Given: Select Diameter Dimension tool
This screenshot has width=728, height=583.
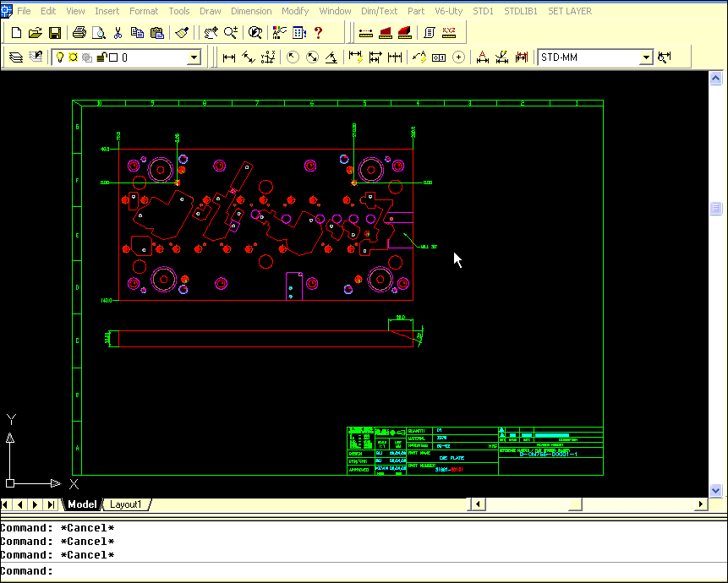Looking at the screenshot, I should [312, 57].
